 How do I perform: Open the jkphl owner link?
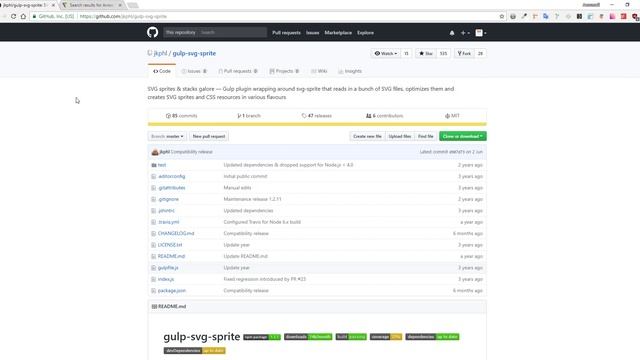click(160, 53)
